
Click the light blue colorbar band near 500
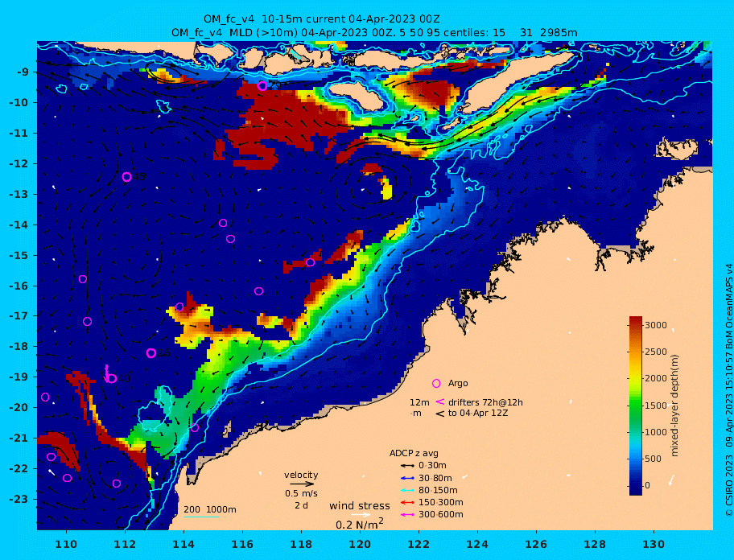click(636, 459)
